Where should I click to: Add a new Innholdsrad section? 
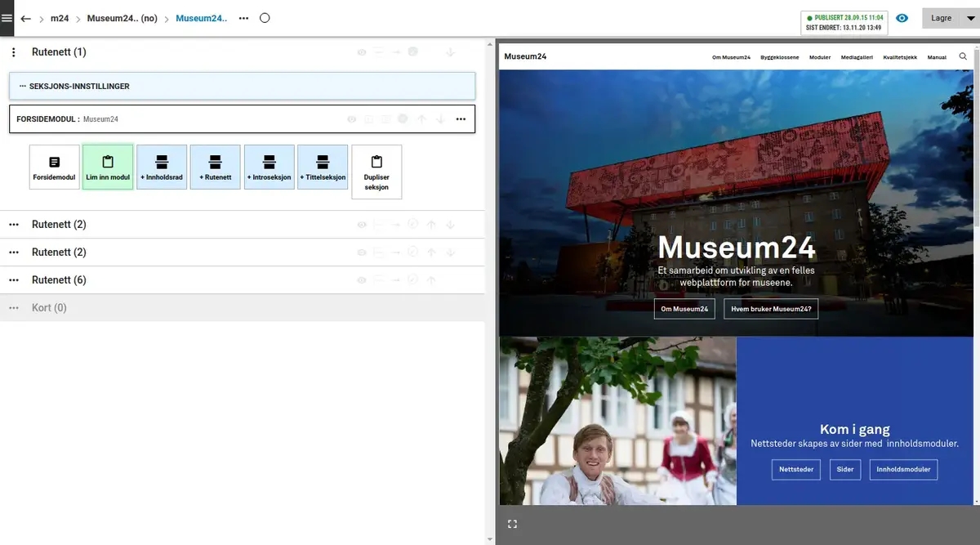(162, 167)
